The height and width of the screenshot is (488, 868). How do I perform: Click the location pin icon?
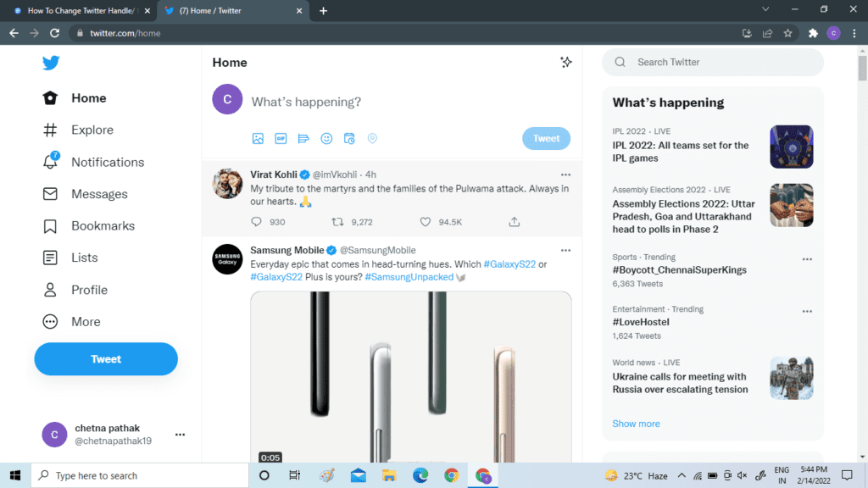(x=373, y=138)
